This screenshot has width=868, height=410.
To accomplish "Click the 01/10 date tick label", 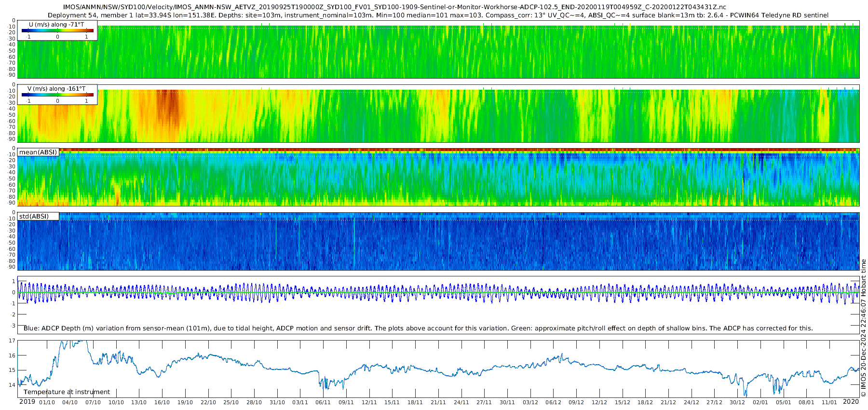I will coord(47,402).
